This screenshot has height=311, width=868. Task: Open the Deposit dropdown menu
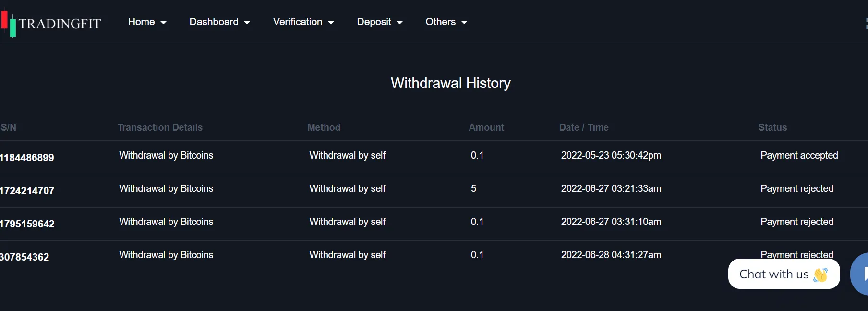pos(380,22)
